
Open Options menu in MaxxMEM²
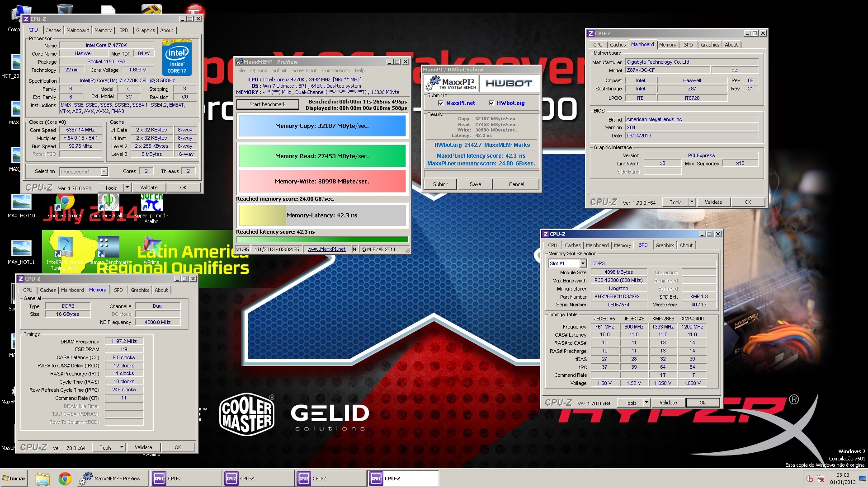click(258, 70)
